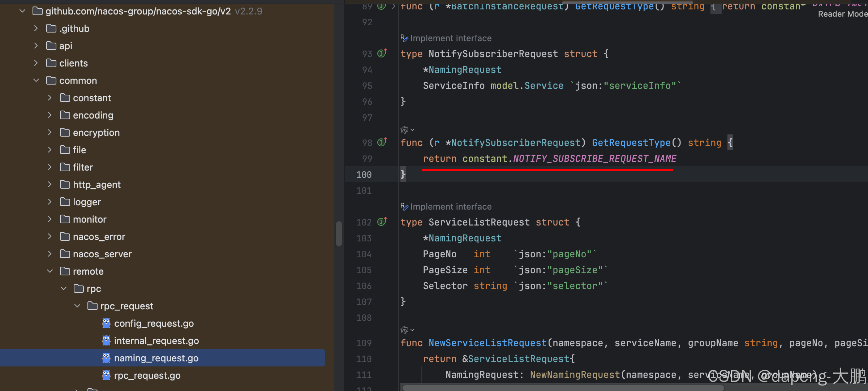The width and height of the screenshot is (868, 391).
Task: Toggle Reader Mode in editor corner
Action: (842, 14)
